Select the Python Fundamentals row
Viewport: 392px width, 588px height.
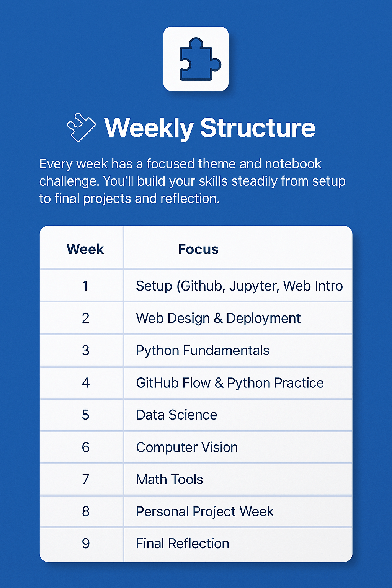203,350
